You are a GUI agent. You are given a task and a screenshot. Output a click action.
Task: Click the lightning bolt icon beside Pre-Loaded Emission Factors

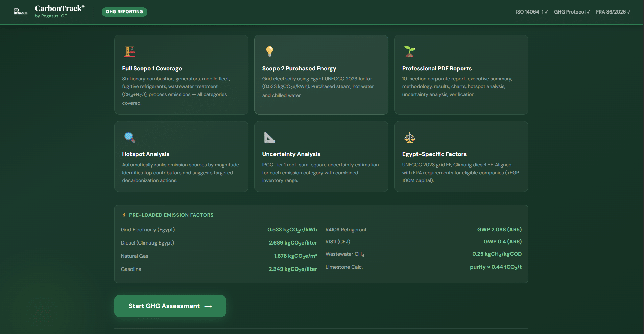point(124,215)
